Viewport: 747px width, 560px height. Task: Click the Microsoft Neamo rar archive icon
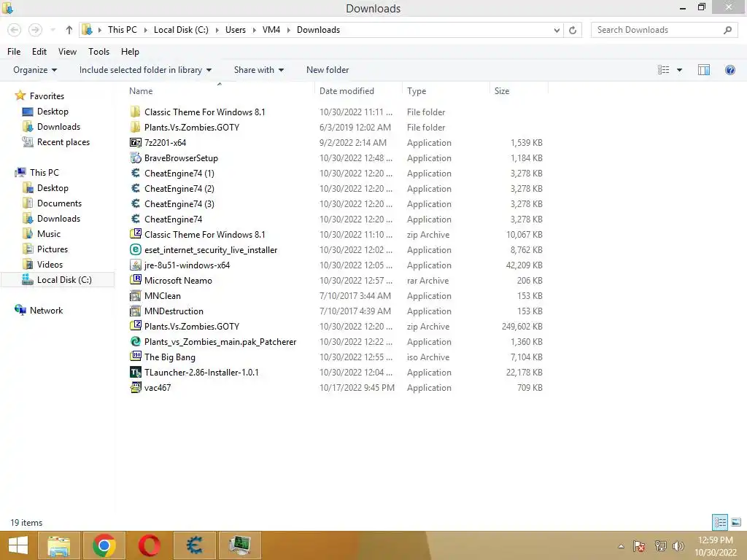point(135,280)
